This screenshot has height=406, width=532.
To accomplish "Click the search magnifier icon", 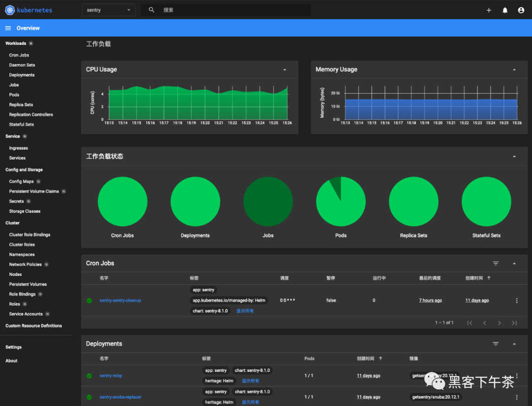I will [x=152, y=10].
